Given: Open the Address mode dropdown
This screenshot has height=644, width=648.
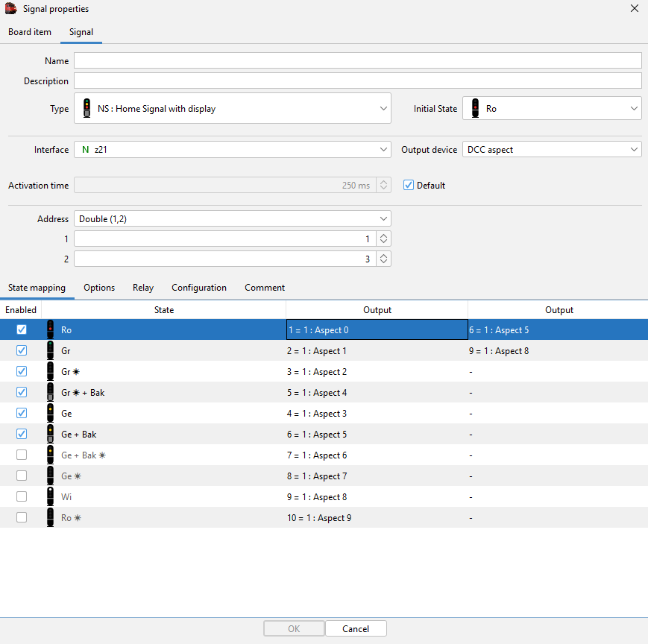Looking at the screenshot, I should 383,219.
